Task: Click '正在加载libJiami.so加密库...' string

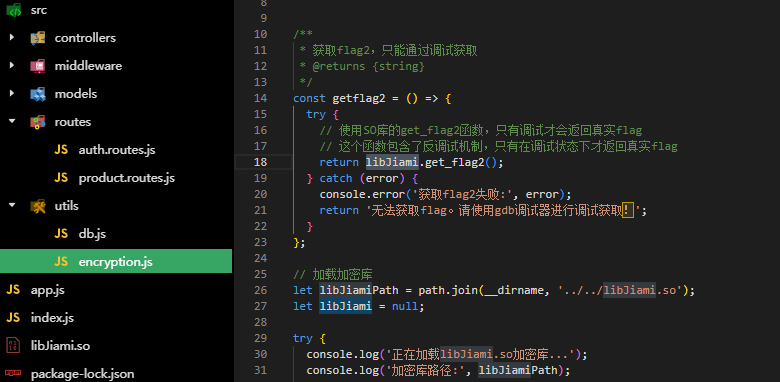Action: [480, 354]
